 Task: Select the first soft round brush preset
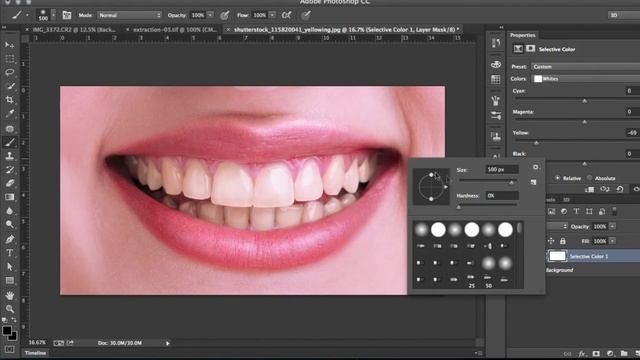pos(421,230)
